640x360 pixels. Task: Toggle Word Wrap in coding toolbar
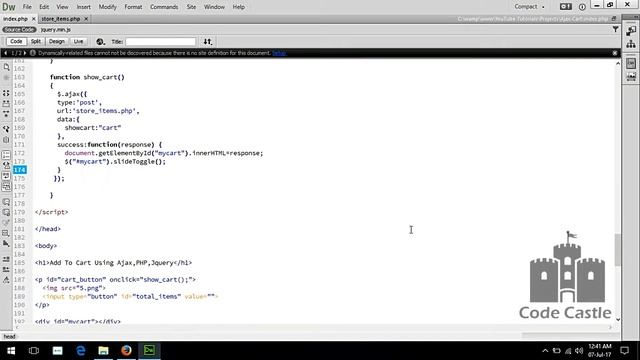6,176
